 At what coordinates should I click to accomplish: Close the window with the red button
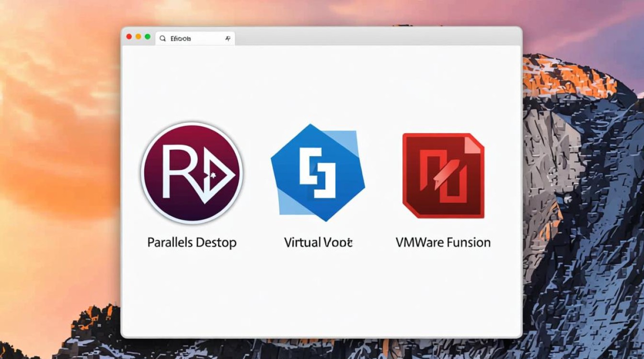pyautogui.click(x=129, y=36)
